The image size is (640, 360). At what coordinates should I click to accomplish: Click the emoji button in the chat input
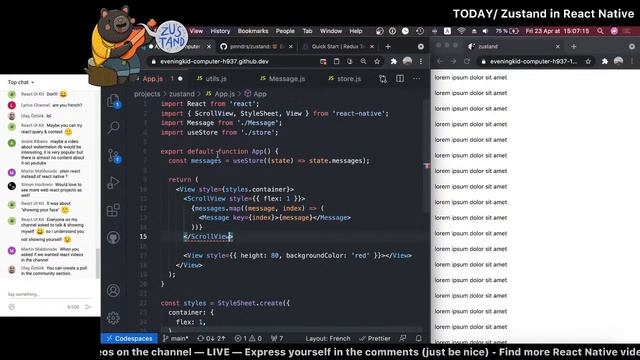pos(12,307)
